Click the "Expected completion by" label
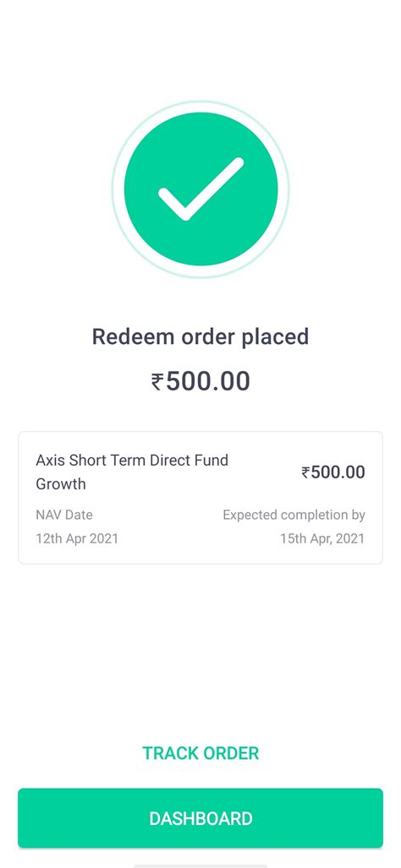The width and height of the screenshot is (401, 868). point(294,516)
